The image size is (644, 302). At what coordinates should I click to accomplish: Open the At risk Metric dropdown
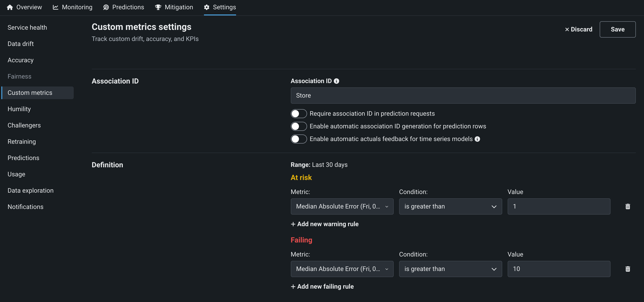point(342,206)
